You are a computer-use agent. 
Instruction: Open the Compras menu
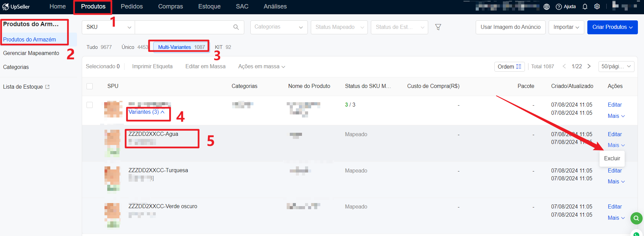[x=170, y=6]
